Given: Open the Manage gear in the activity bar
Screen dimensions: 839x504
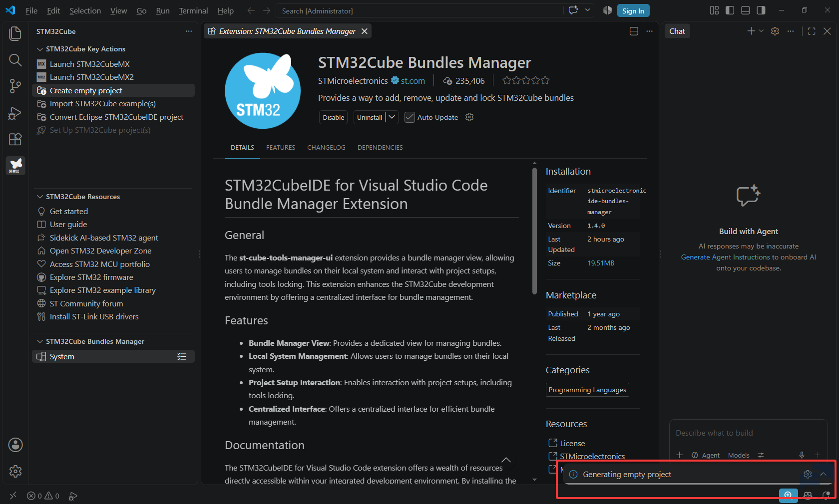Looking at the screenshot, I should 15,471.
